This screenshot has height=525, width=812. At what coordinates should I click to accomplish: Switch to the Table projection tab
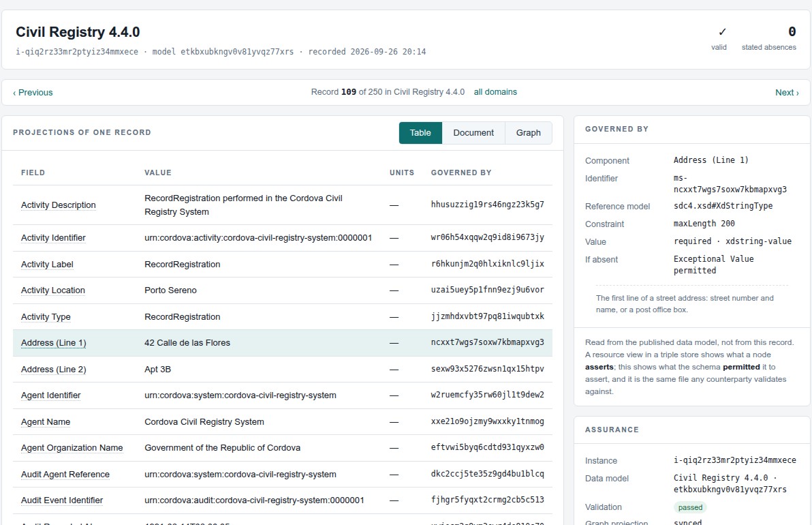coord(420,133)
